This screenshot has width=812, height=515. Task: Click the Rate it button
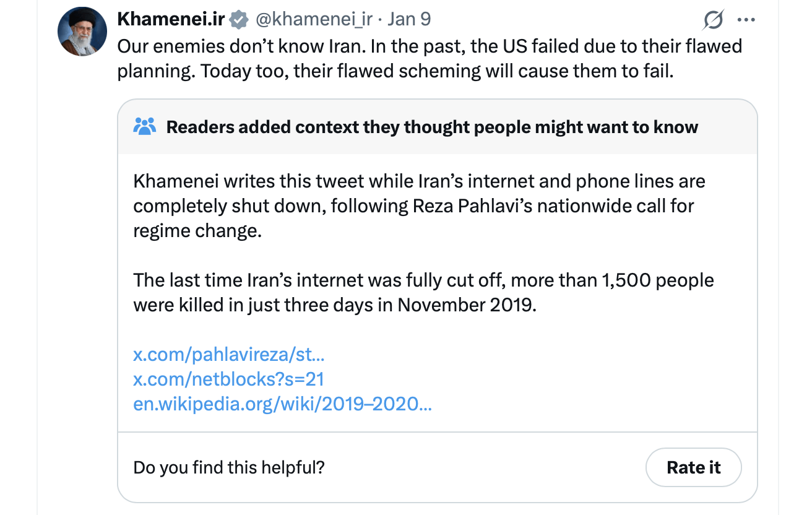pos(693,467)
